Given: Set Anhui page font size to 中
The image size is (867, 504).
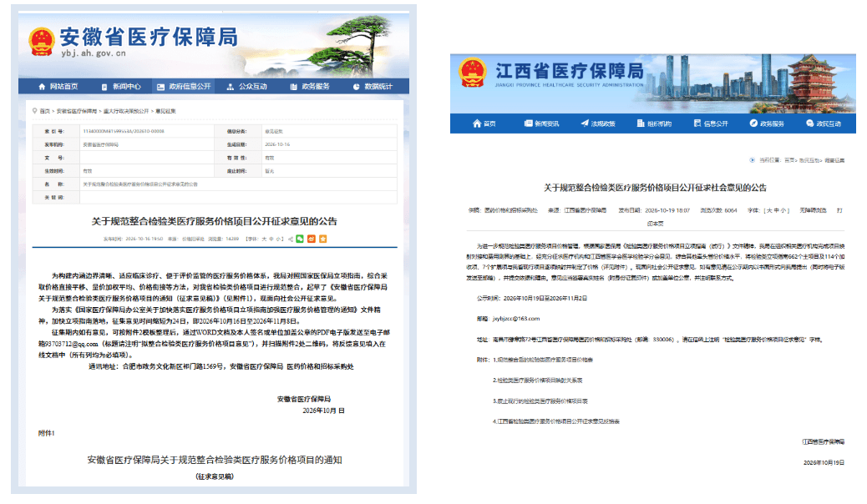Looking at the screenshot, I should [271, 239].
